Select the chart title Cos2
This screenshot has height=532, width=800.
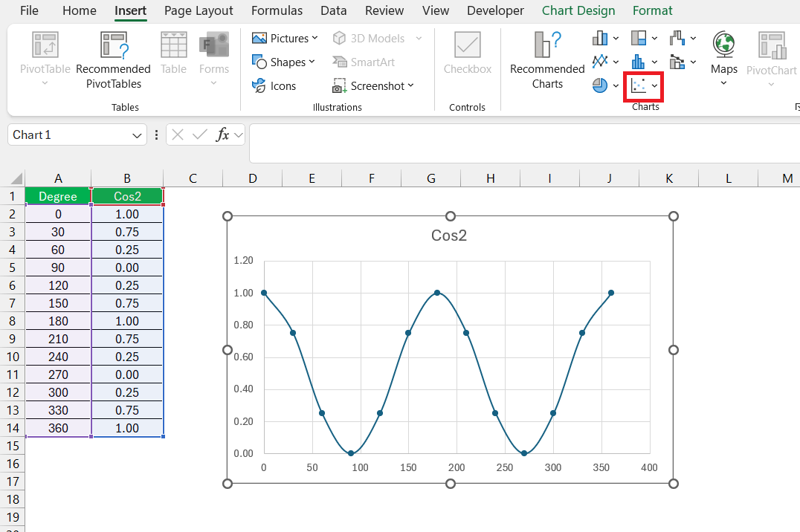[449, 235]
